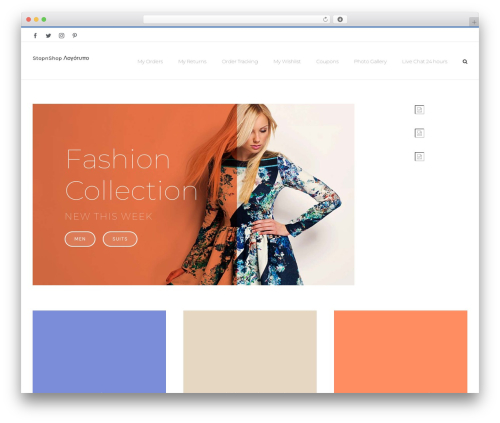Open My Returns menu item
The height and width of the screenshot is (423, 500).
coord(192,62)
